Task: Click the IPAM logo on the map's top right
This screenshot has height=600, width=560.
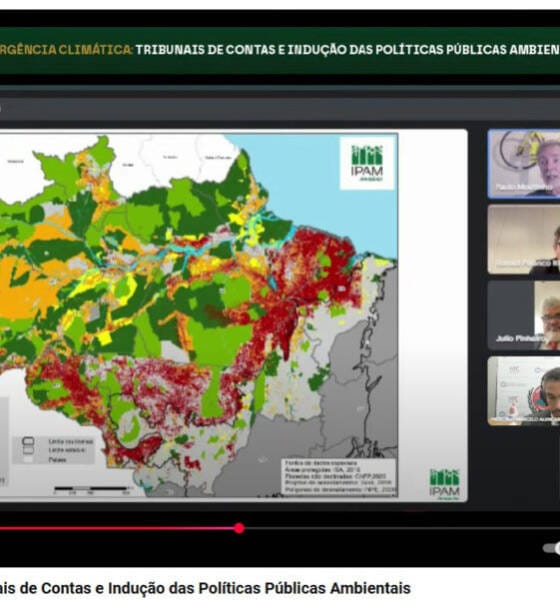Action: pos(367,163)
